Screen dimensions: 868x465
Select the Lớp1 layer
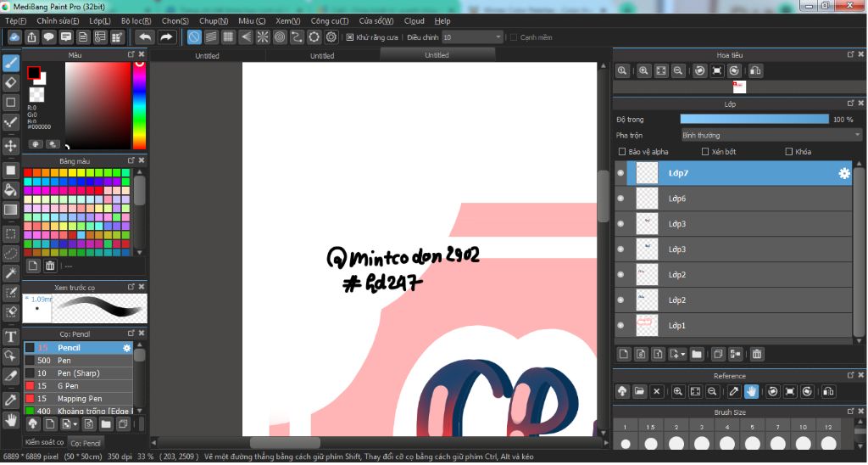[733, 325]
